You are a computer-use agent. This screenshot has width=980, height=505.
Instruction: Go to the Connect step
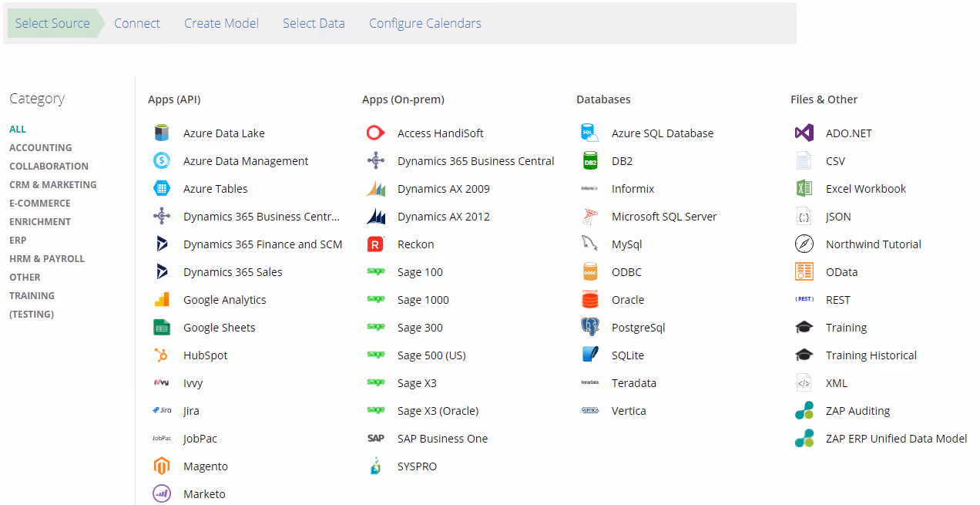tap(137, 23)
